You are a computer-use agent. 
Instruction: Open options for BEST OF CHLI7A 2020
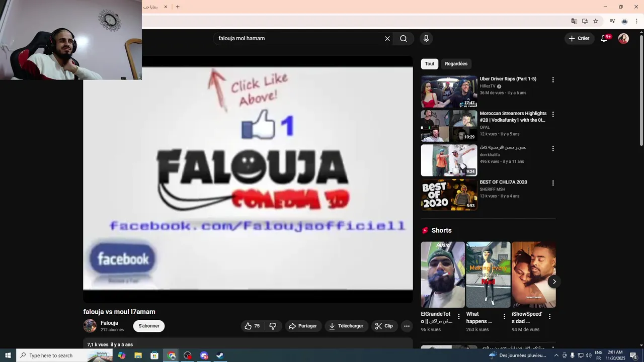click(553, 183)
